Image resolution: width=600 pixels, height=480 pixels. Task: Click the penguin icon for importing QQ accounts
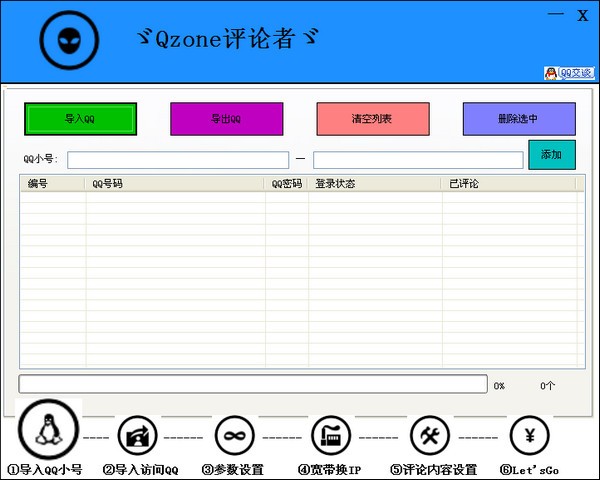pyautogui.click(x=45, y=431)
